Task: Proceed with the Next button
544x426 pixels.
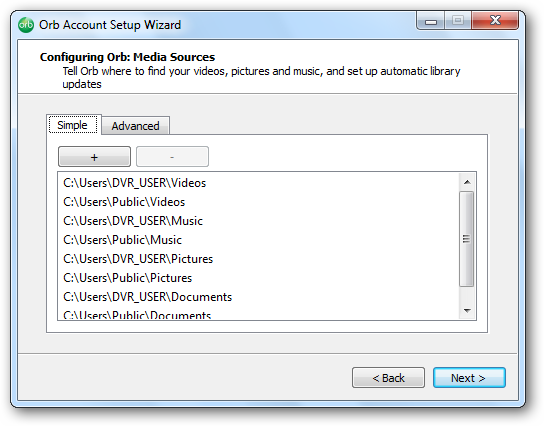Action: click(x=469, y=377)
